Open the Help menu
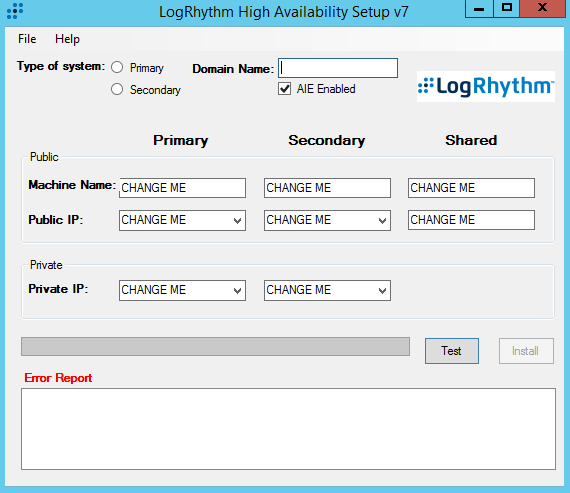The height and width of the screenshot is (493, 570). 67,39
